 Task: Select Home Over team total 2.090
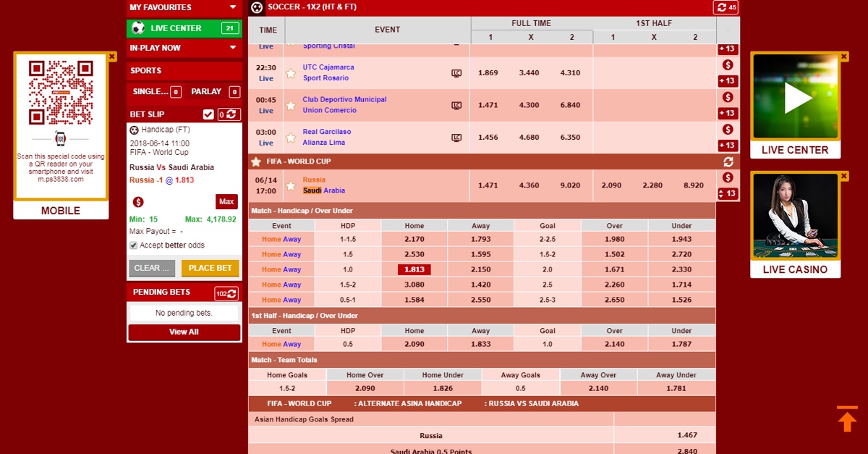[x=365, y=389]
